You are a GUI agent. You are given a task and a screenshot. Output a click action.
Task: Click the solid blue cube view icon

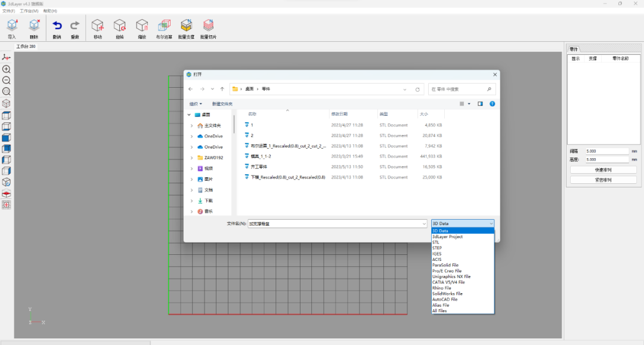coord(6,137)
